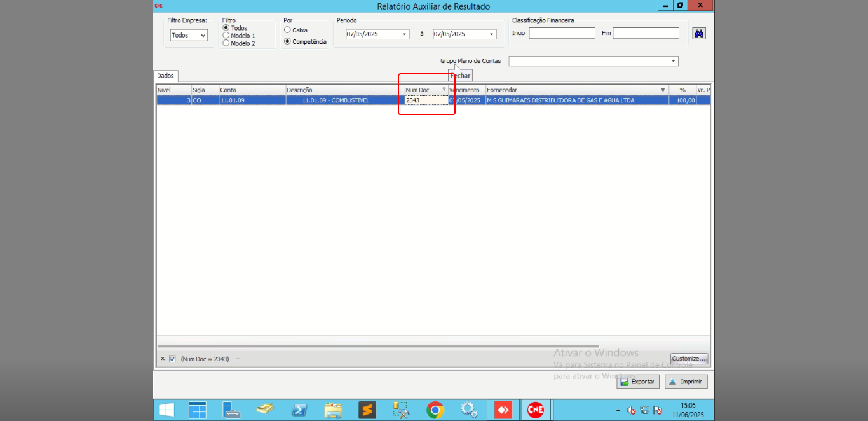Open File Explorer from the taskbar
Image resolution: width=868 pixels, height=421 pixels.
(333, 410)
